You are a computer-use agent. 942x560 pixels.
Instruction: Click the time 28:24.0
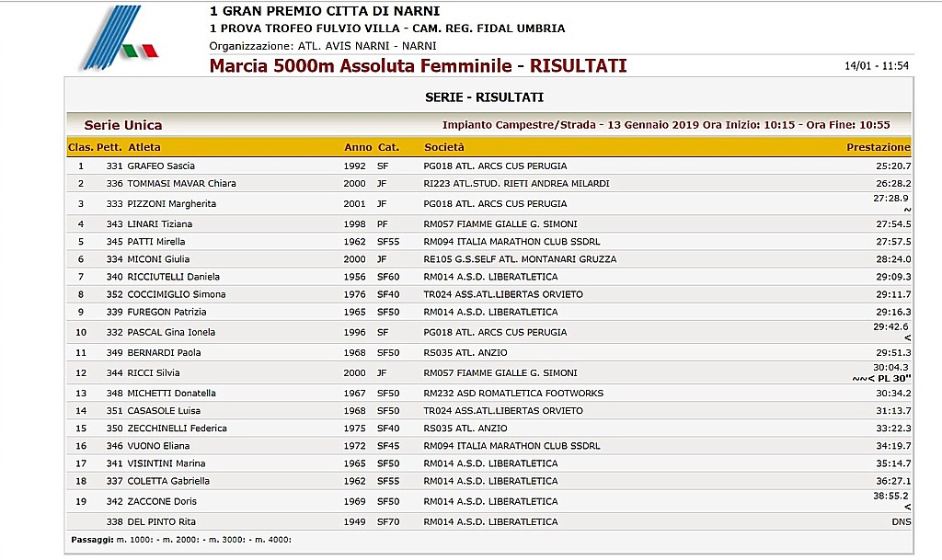tap(893, 258)
